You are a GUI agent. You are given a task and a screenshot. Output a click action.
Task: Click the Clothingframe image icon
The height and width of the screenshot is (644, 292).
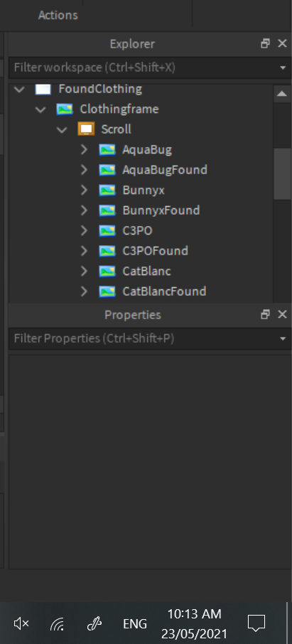[x=65, y=109]
